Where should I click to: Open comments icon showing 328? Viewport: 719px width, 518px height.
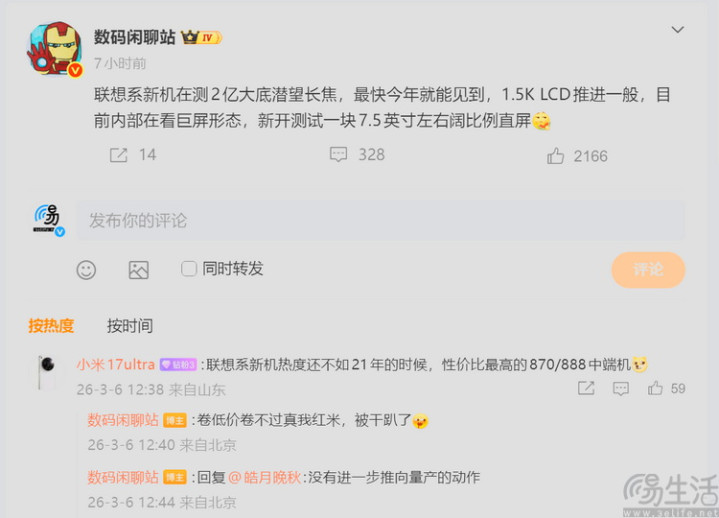(338, 154)
